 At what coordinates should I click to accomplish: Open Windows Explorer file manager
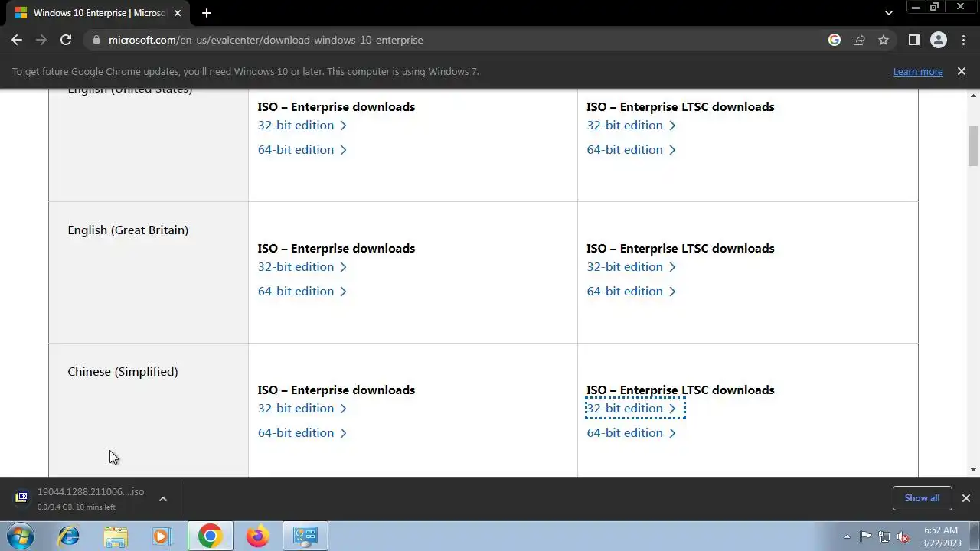pyautogui.click(x=116, y=536)
